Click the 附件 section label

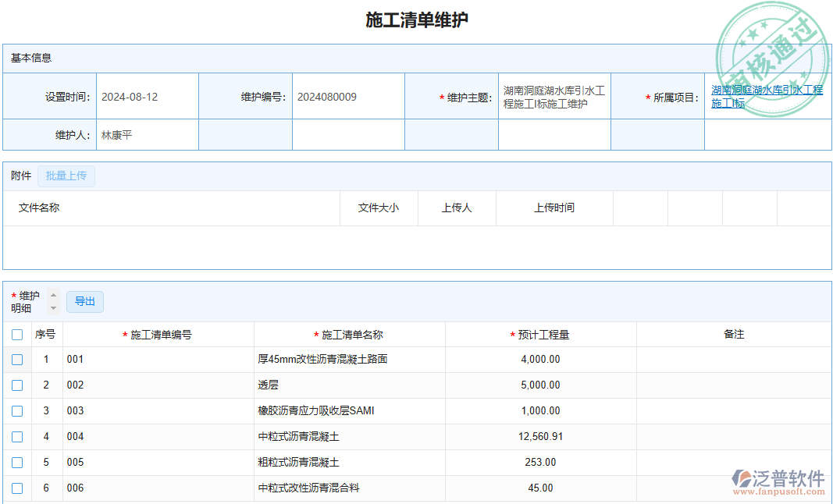click(x=20, y=176)
